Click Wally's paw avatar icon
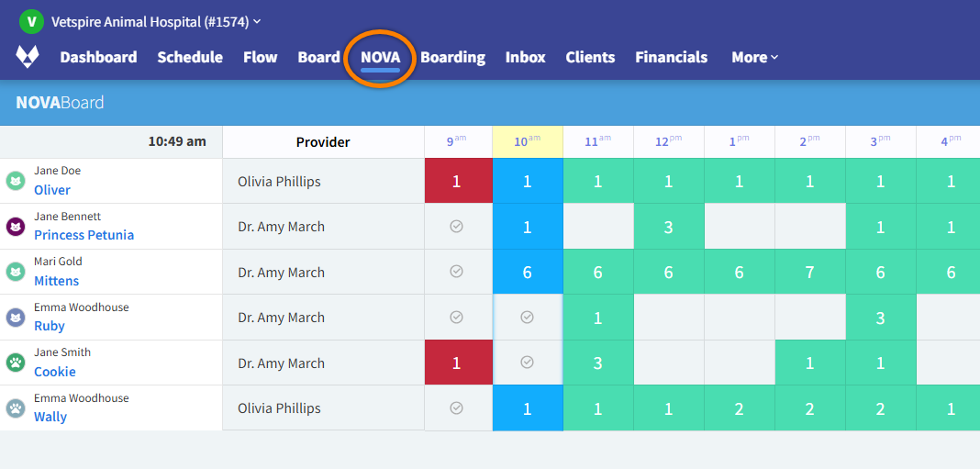Image resolution: width=980 pixels, height=469 pixels. coord(16,408)
